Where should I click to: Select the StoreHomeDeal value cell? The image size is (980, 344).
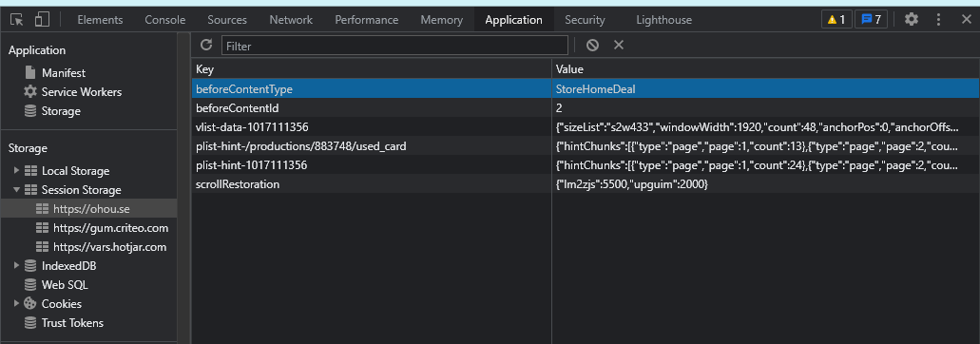pyautogui.click(x=765, y=89)
